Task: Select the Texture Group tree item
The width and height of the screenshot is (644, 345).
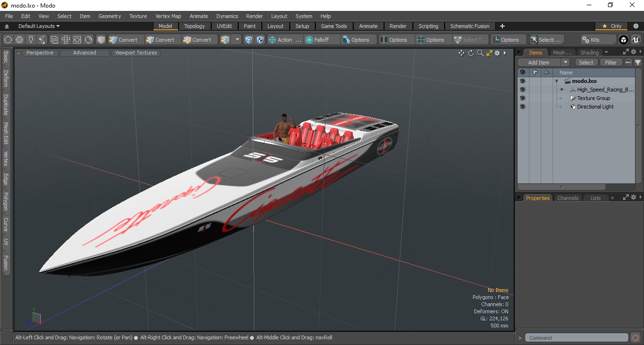Action: [x=593, y=98]
